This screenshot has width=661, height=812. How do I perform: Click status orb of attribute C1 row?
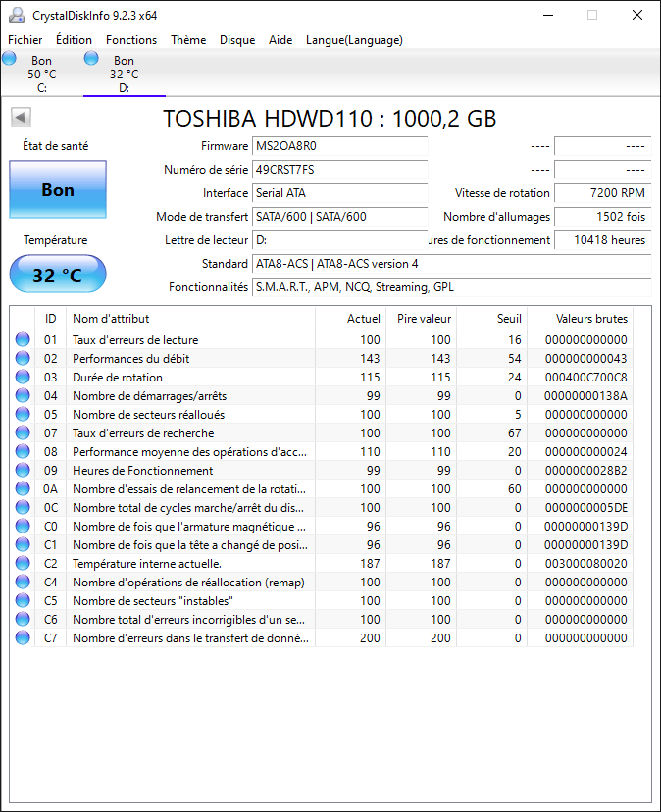[23, 545]
